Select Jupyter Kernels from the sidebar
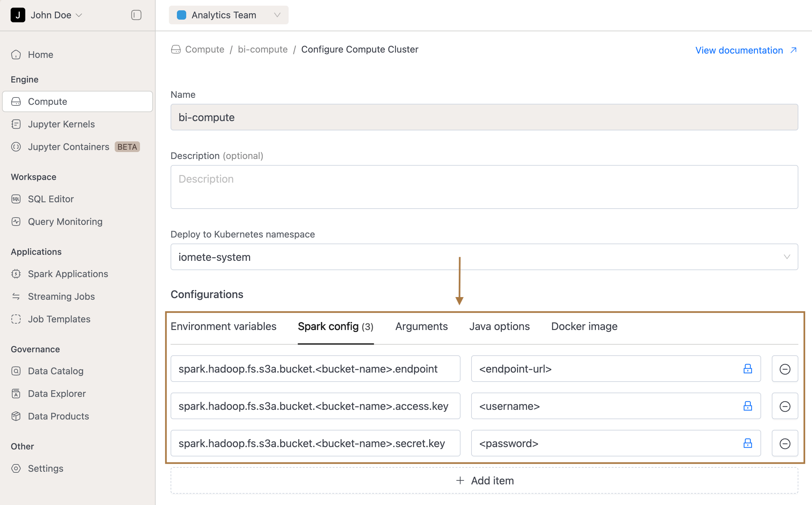The width and height of the screenshot is (812, 505). 61,124
